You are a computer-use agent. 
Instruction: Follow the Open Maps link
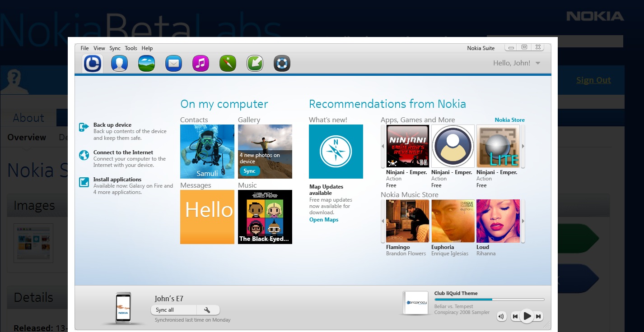tap(323, 220)
